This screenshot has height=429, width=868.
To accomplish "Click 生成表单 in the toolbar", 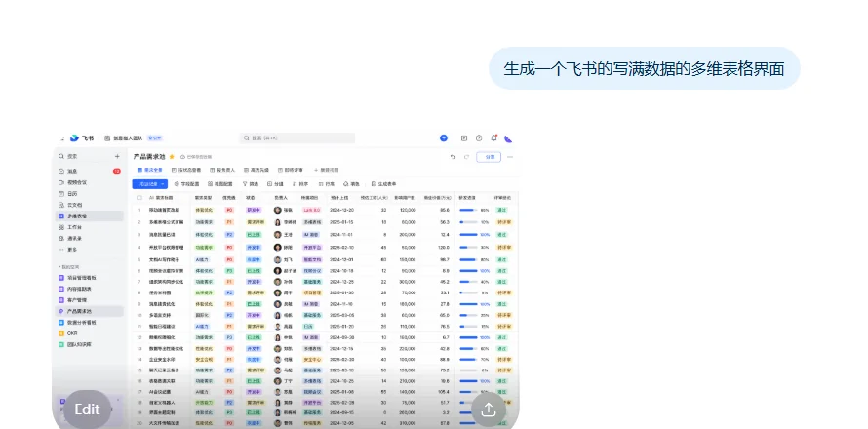I will tap(383, 183).
